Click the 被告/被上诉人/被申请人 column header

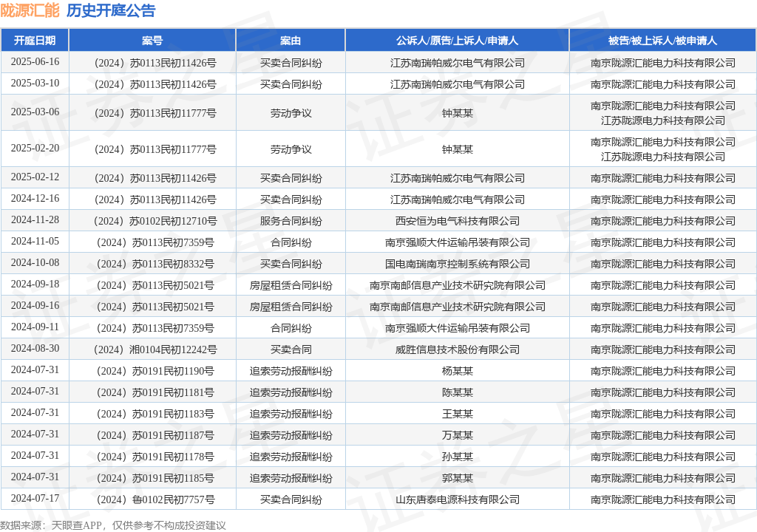click(x=662, y=41)
